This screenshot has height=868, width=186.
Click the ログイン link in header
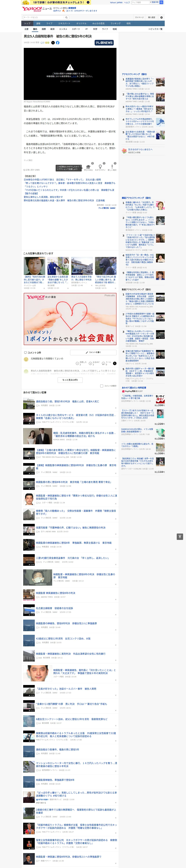point(57,11)
